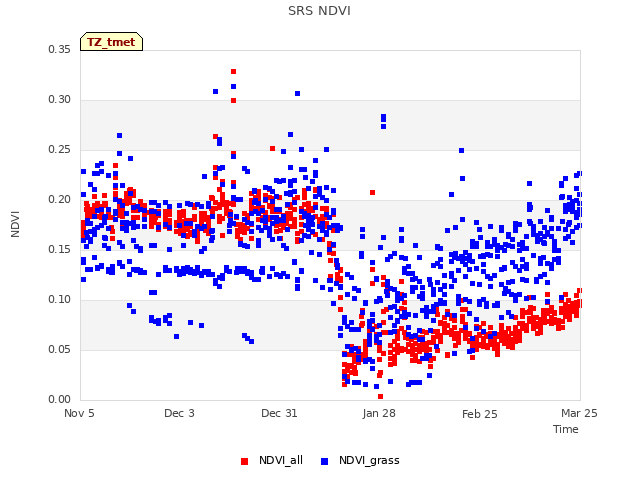The image size is (640, 480).
Task: Toggle the NDVI_grass legend entry
Action: click(360, 460)
